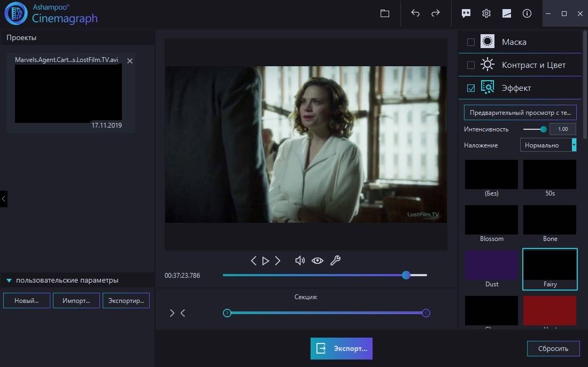588x367 pixels.
Task: Open the wrench tools icon
Action: click(335, 261)
